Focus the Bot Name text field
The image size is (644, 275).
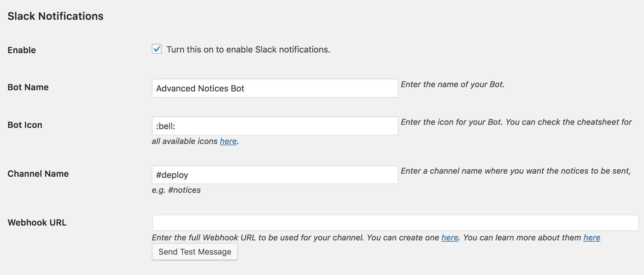(x=275, y=88)
